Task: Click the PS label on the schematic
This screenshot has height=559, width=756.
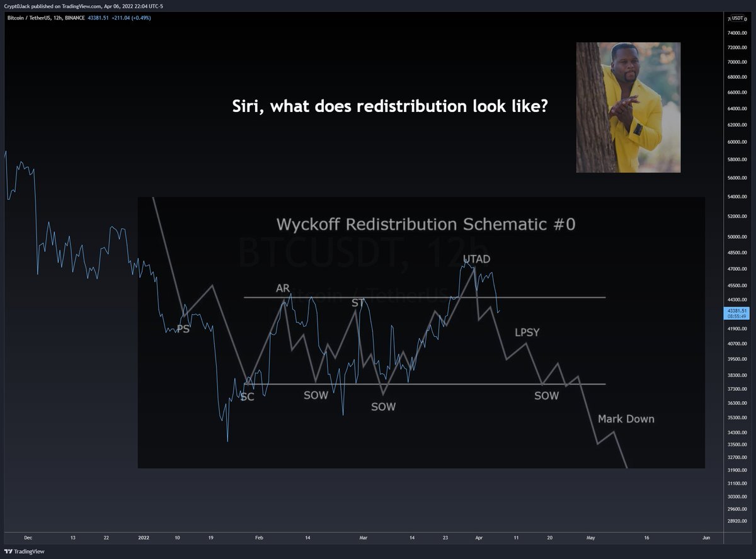Action: point(183,329)
